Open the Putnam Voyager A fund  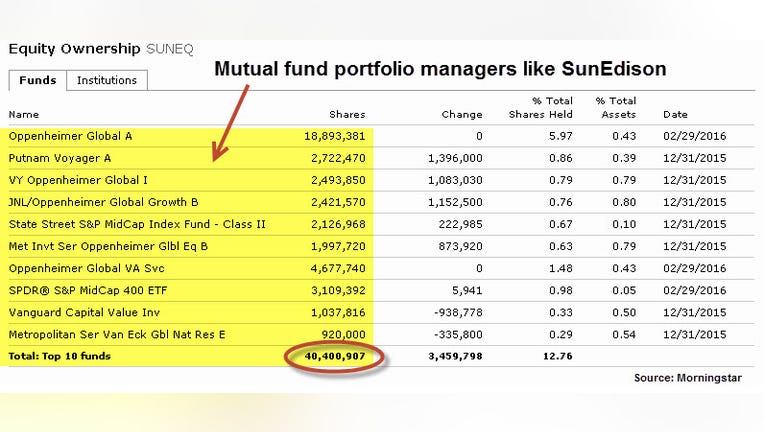[59, 158]
